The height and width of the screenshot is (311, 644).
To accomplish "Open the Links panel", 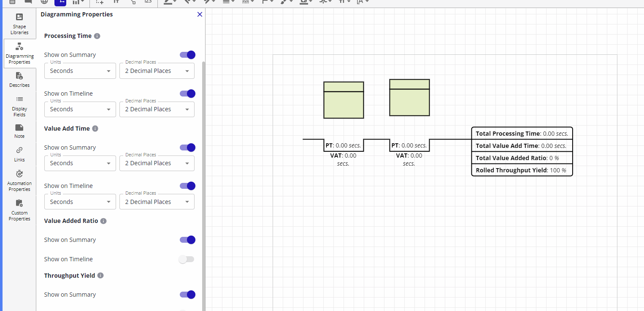I will pos(19,154).
